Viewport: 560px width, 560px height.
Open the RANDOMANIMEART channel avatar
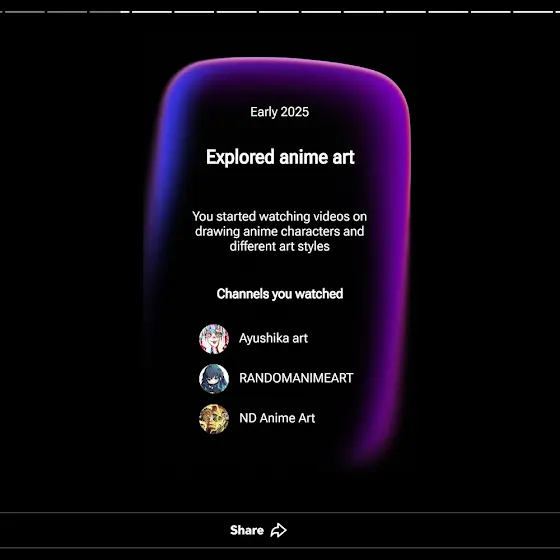click(x=214, y=379)
